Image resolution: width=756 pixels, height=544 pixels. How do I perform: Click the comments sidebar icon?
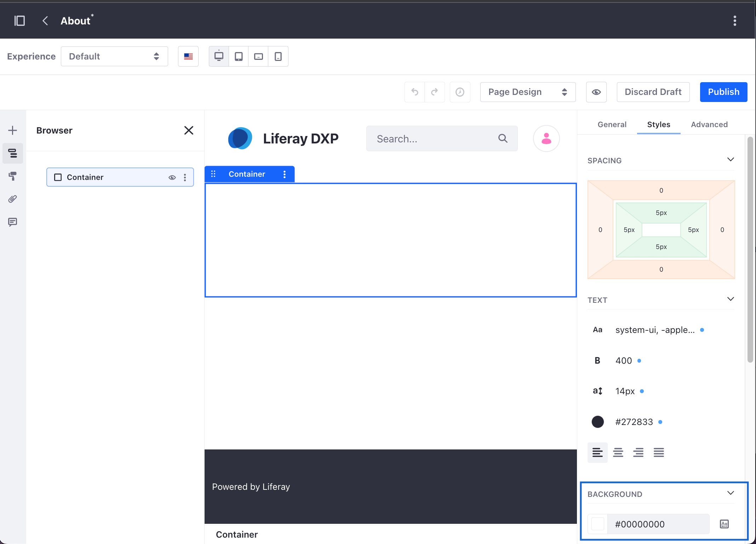click(x=13, y=222)
